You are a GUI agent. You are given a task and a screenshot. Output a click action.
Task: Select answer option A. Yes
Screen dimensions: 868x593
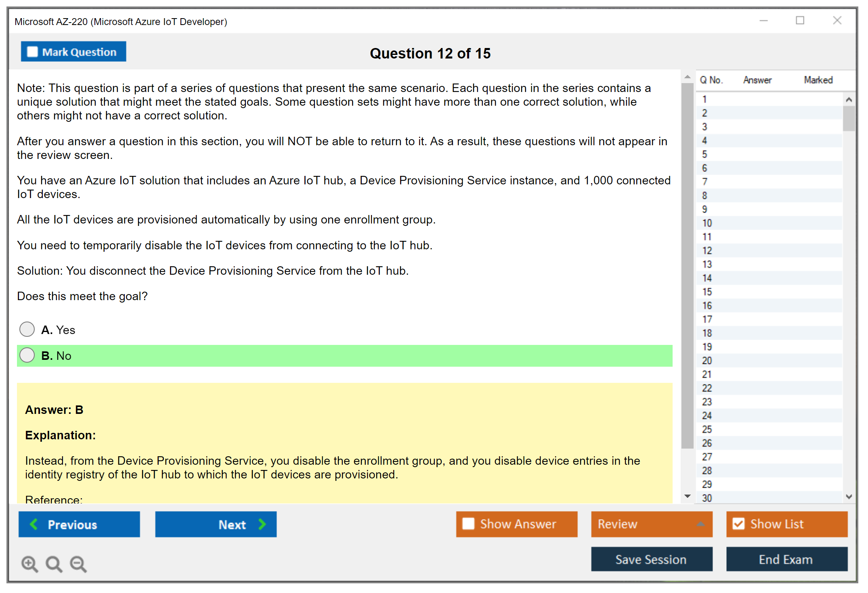pyautogui.click(x=27, y=329)
